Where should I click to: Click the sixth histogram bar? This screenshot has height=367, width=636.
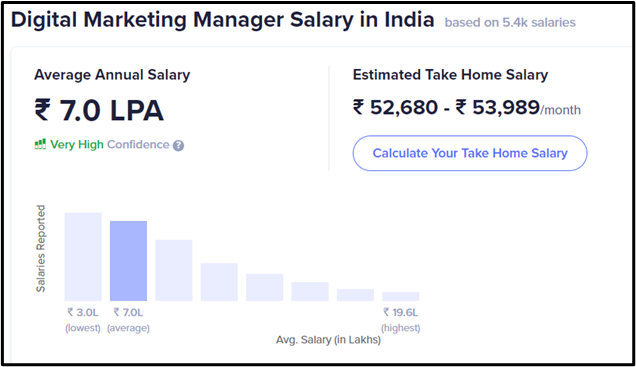[310, 292]
